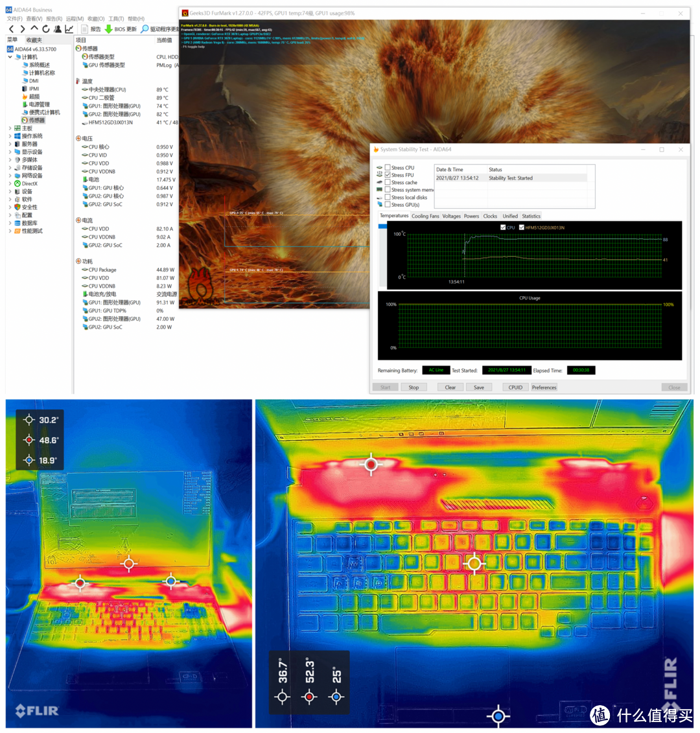
Task: Click the 网络设备 network icon
Action: 17,176
